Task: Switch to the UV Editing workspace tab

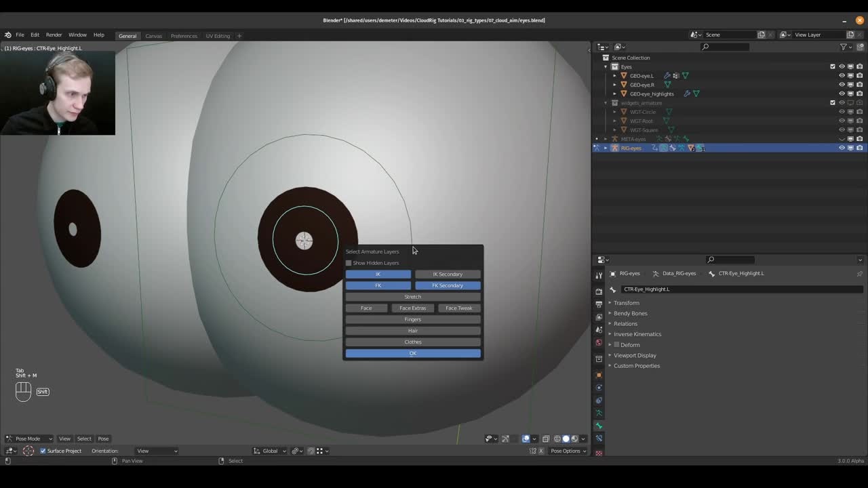Action: [x=218, y=36]
